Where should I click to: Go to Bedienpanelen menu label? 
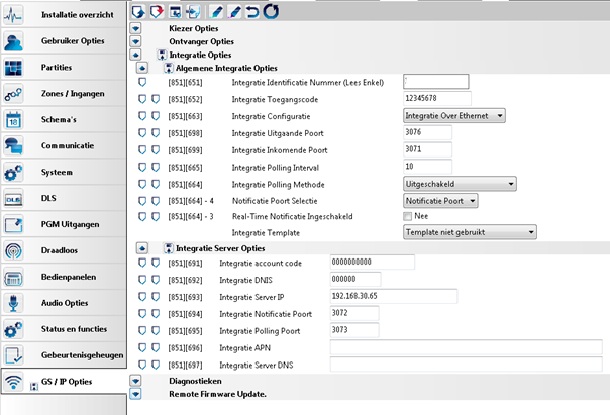[x=68, y=277]
